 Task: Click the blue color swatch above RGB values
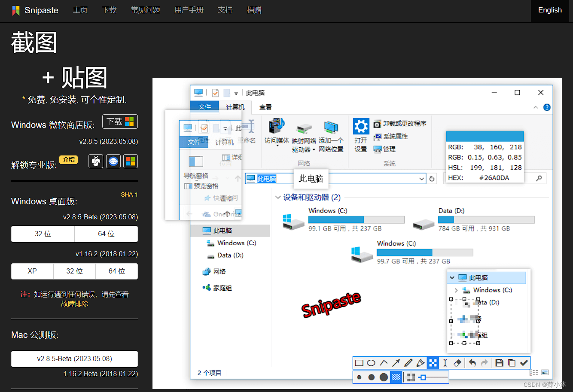(x=485, y=137)
